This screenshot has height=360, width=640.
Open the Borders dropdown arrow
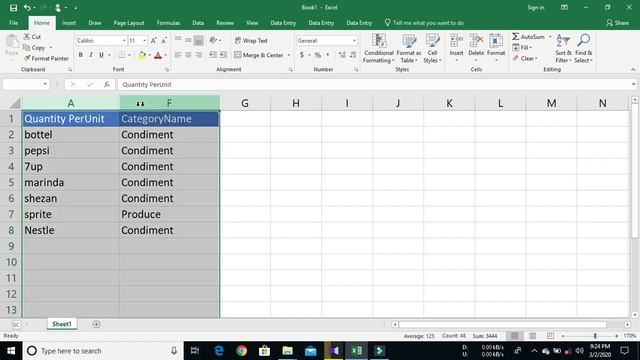pos(130,55)
